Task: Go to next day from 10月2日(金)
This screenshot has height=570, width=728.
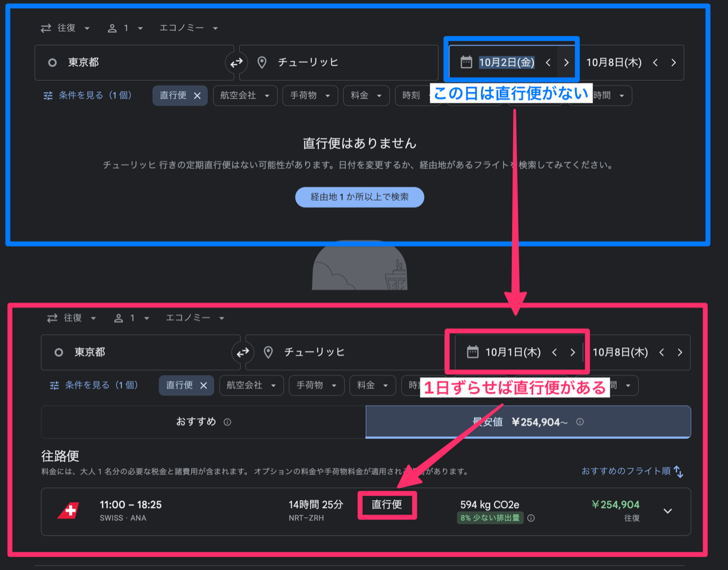Action: (x=566, y=63)
